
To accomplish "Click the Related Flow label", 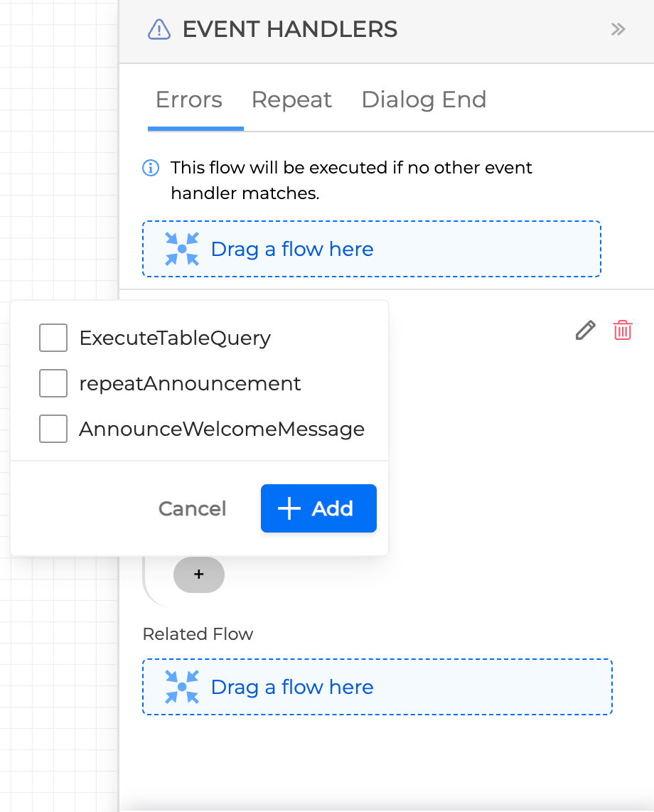I will [198, 634].
